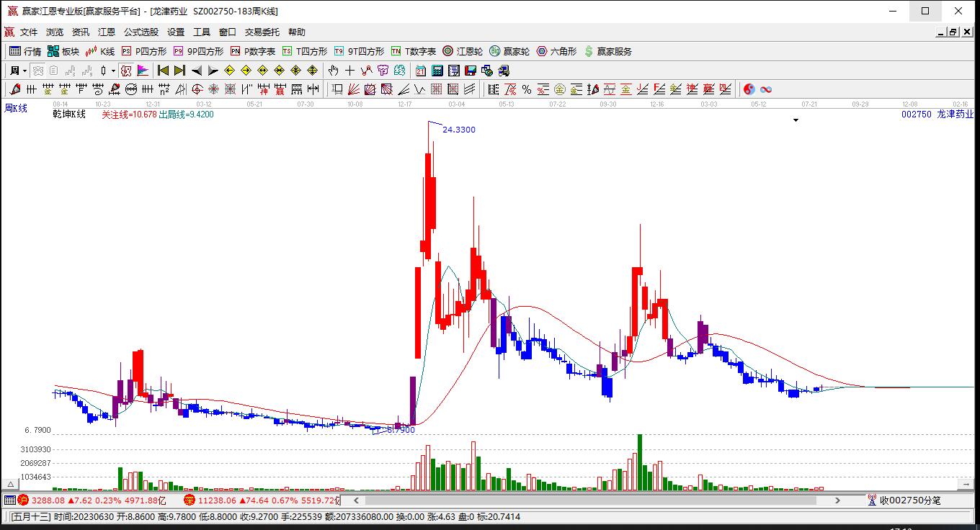Image resolution: width=980 pixels, height=530 pixels.
Task: Jump to last bar with skip-forward icon
Action: [x=179, y=71]
